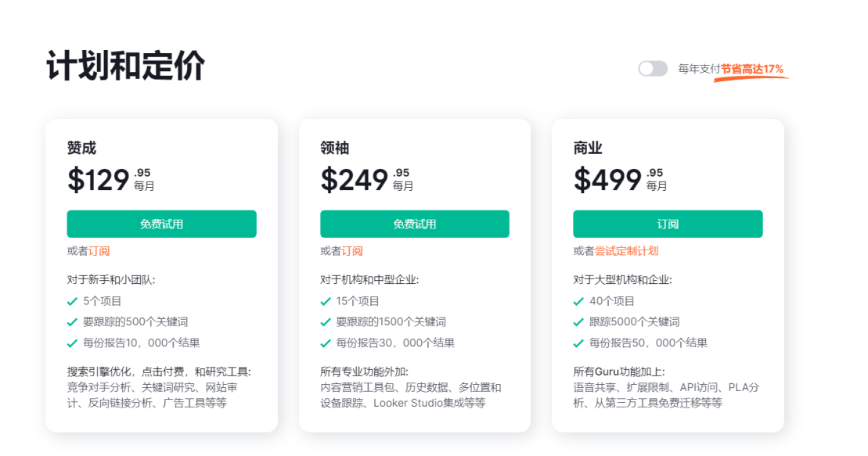Click checkmark icon beside 要跟踪的500个关键词
Image resolution: width=868 pixels, height=456 pixels.
point(73,322)
